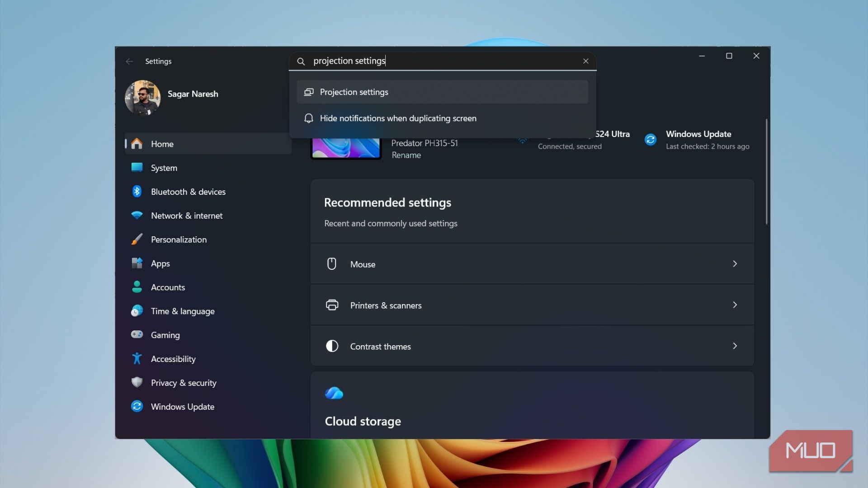Open Mouse recommended setting

click(532, 264)
